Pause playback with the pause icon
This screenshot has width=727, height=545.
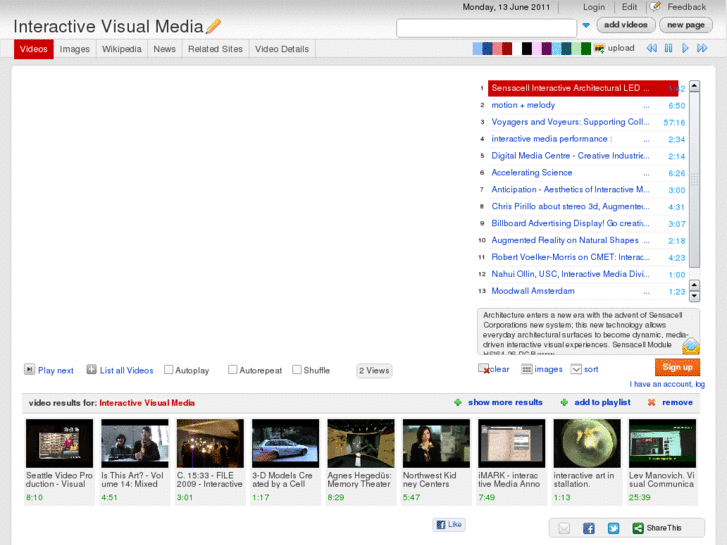click(668, 48)
